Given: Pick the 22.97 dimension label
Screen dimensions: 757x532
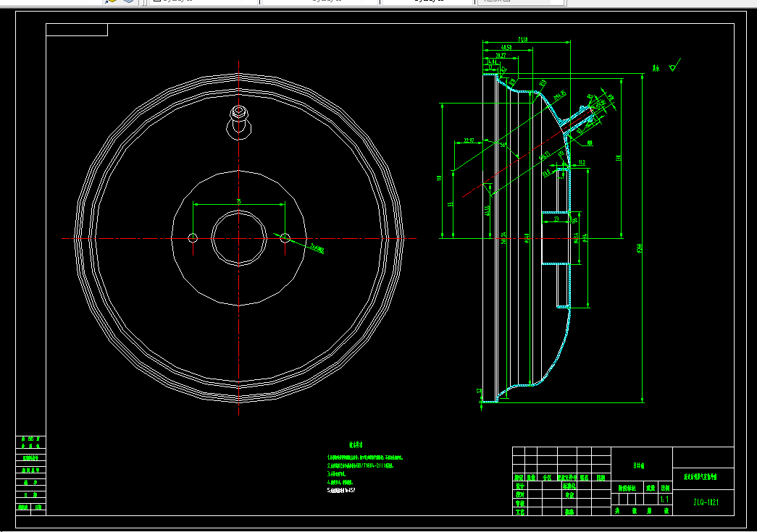Looking at the screenshot, I should tap(469, 141).
